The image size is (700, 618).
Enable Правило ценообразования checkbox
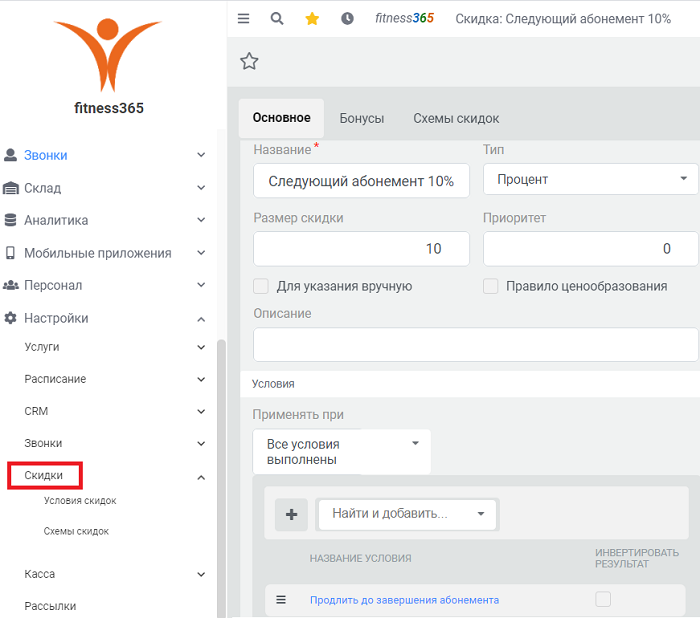tap(490, 286)
